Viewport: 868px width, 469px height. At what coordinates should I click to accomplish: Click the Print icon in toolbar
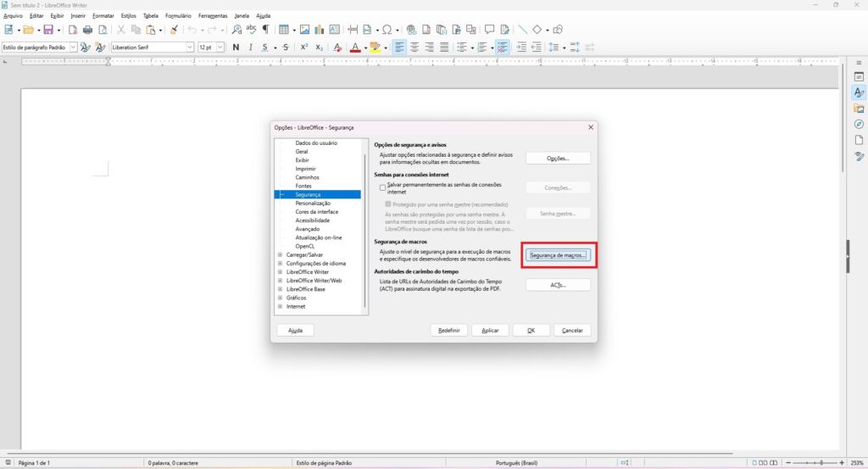point(86,30)
